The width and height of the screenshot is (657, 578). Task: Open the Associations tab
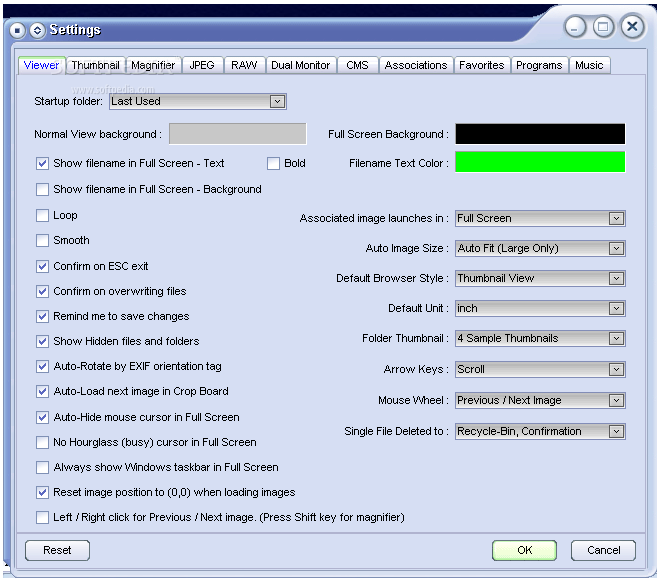tap(416, 65)
